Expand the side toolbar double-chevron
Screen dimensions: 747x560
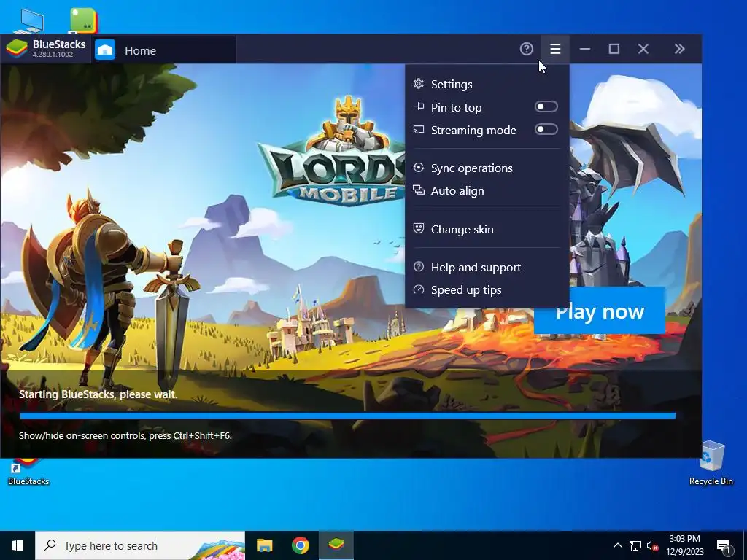click(679, 49)
